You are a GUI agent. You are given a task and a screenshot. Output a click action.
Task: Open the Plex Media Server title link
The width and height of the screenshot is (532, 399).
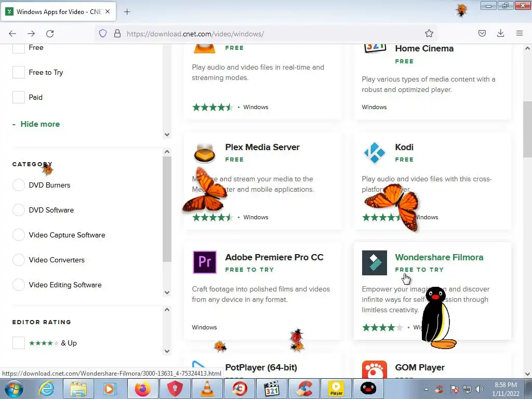(x=262, y=147)
